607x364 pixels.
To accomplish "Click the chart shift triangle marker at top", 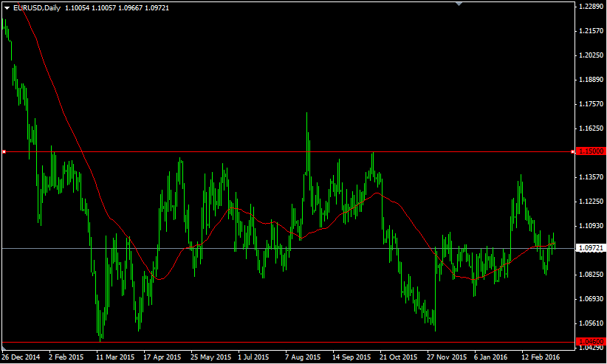I will coord(459,4).
